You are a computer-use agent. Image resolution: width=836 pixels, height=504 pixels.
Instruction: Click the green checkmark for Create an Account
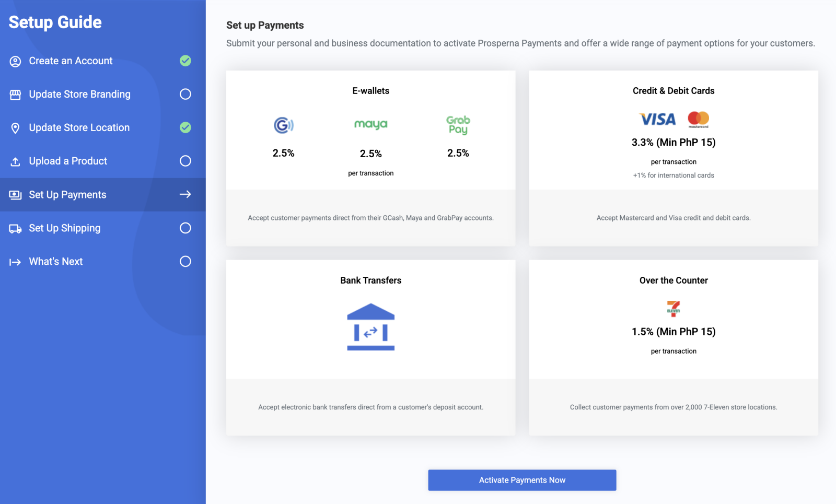click(x=185, y=61)
